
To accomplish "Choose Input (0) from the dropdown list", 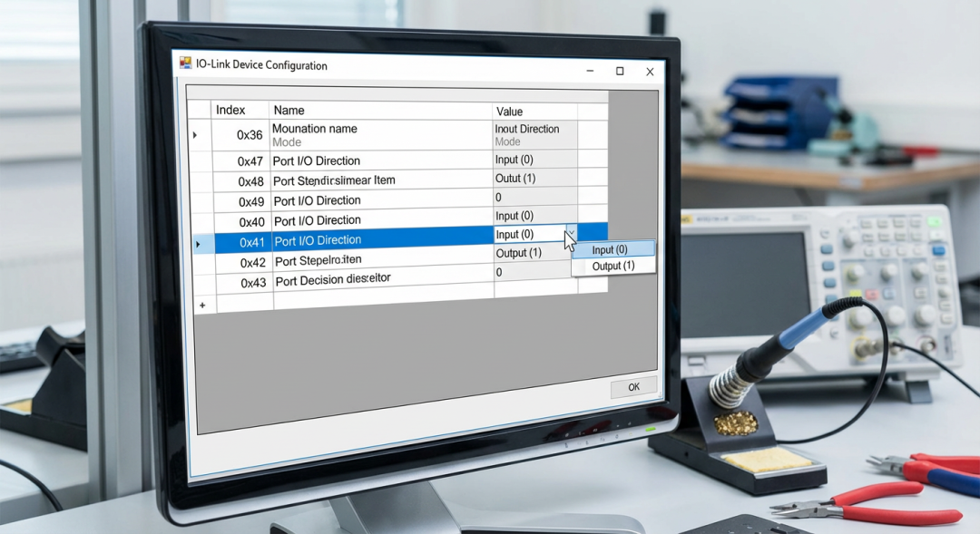I will point(609,249).
